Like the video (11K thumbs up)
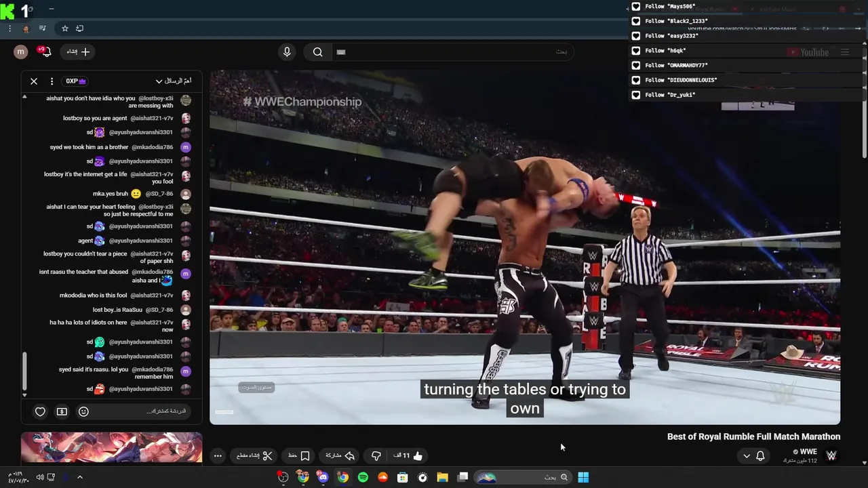Viewport: 868px width, 488px height. [x=408, y=456]
